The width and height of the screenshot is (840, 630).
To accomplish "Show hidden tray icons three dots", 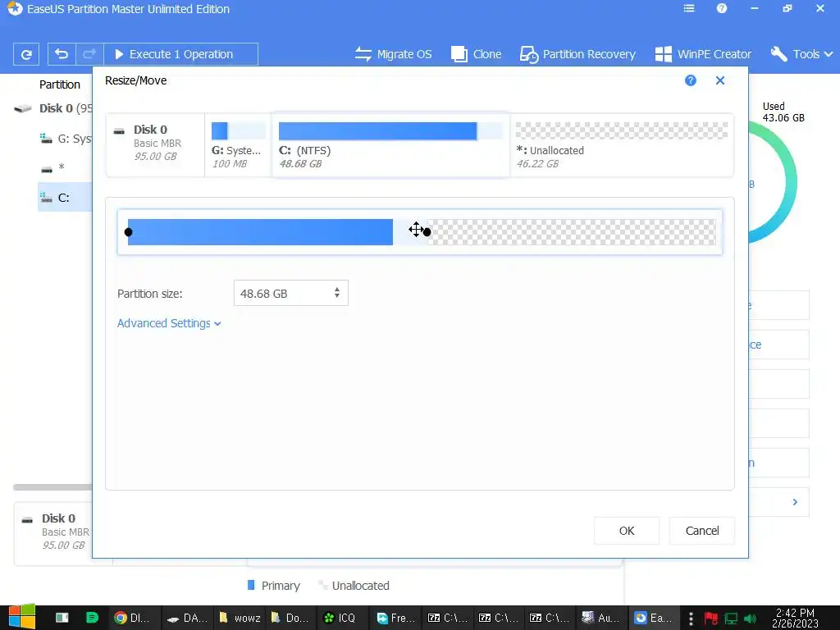I will click(x=691, y=619).
